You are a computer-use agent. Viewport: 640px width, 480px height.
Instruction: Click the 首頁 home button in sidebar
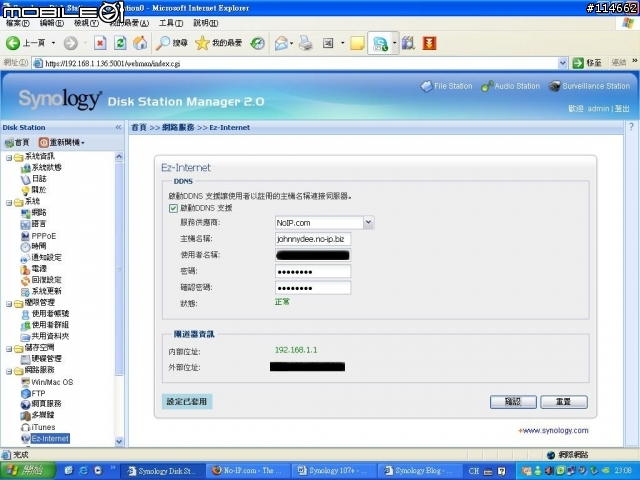(17, 142)
